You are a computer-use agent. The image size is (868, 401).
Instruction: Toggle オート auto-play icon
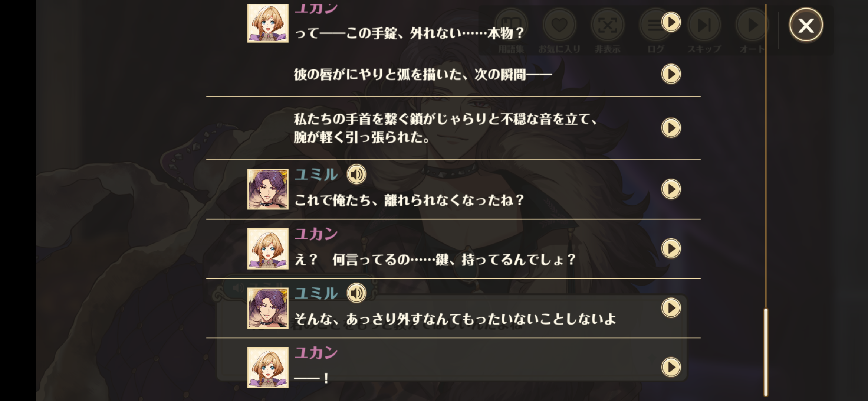tap(752, 25)
